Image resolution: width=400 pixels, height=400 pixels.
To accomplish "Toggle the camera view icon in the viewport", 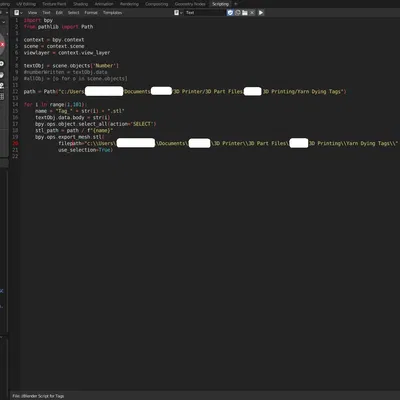I will tap(2, 86).
